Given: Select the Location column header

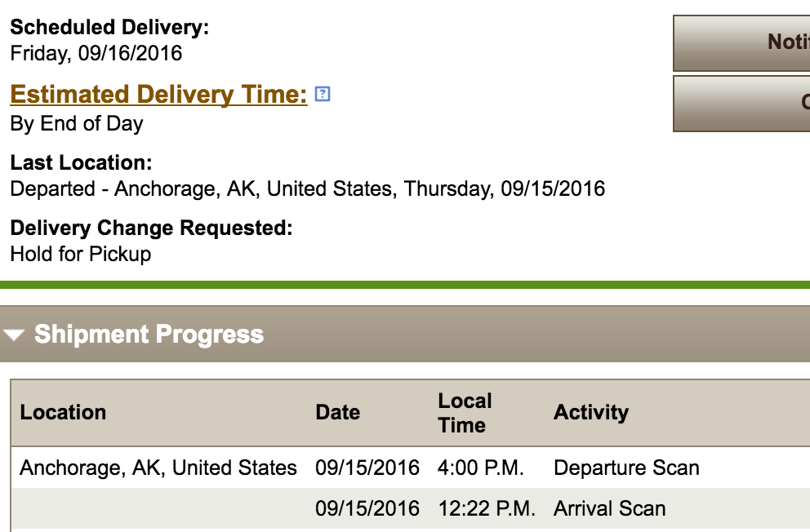Looking at the screenshot, I should pos(63,412).
